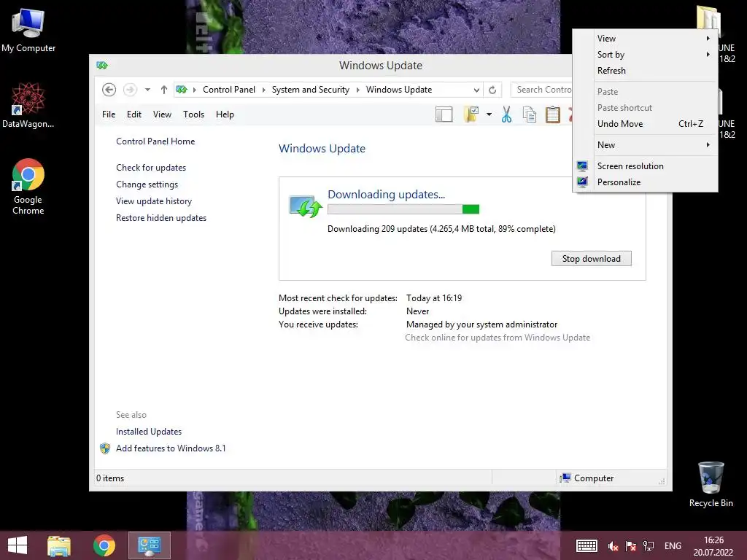The image size is (747, 560).
Task: Open the address bar history dropdown
Action: (476, 90)
